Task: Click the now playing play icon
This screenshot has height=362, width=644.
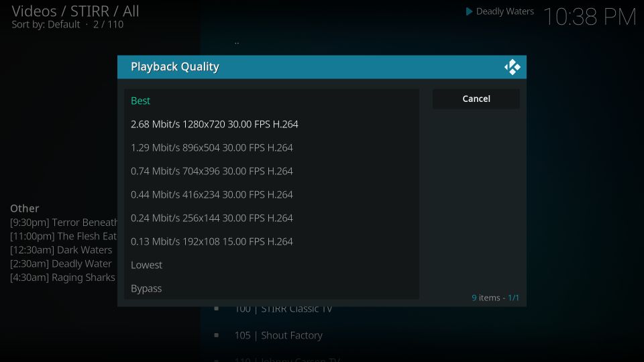Action: (x=469, y=11)
